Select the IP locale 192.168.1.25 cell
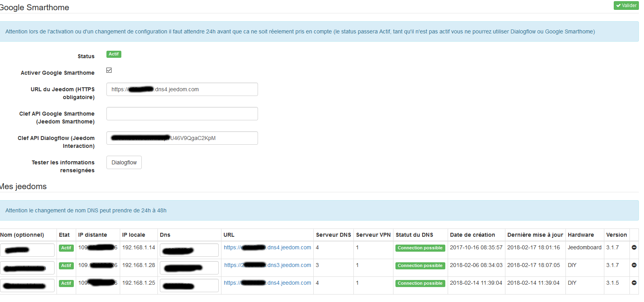Image resolution: width=644 pixels, height=302 pixels. point(139,283)
